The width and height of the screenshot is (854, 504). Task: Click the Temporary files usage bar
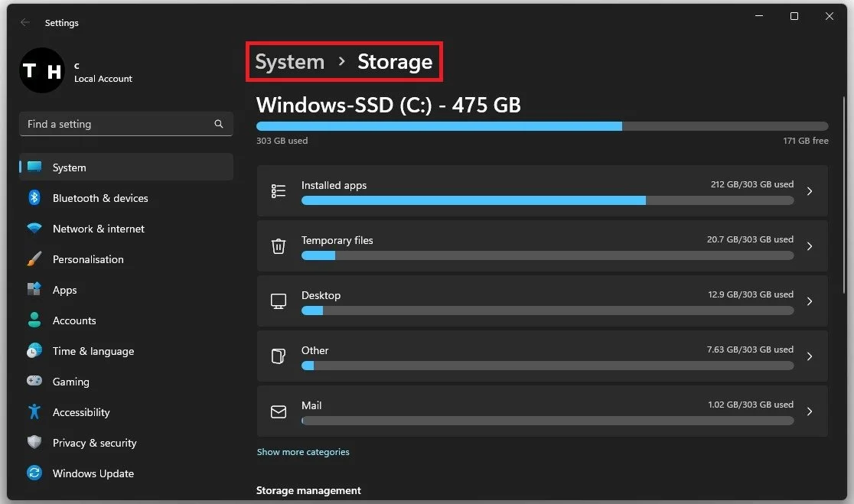[547, 255]
